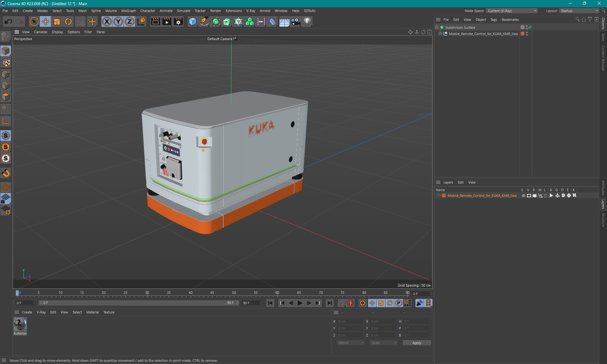
Task: Select the Rotate tool in top toolbar
Action: coord(68,21)
